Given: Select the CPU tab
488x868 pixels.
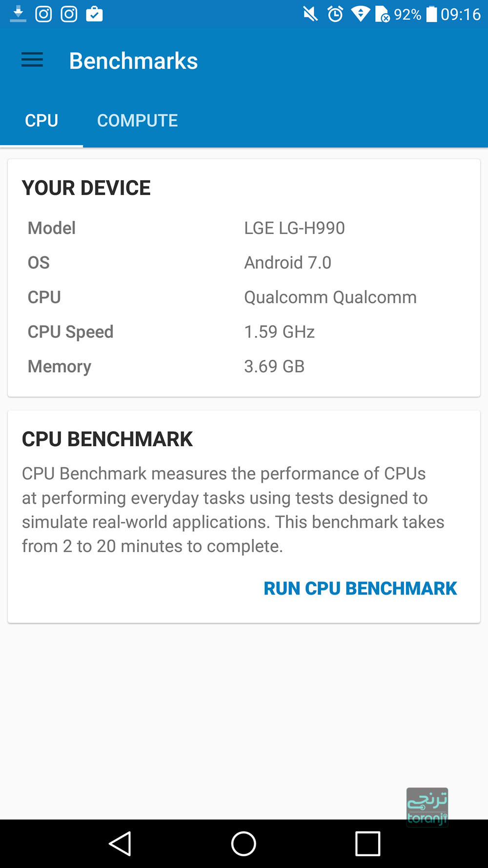Looking at the screenshot, I should click(x=41, y=121).
